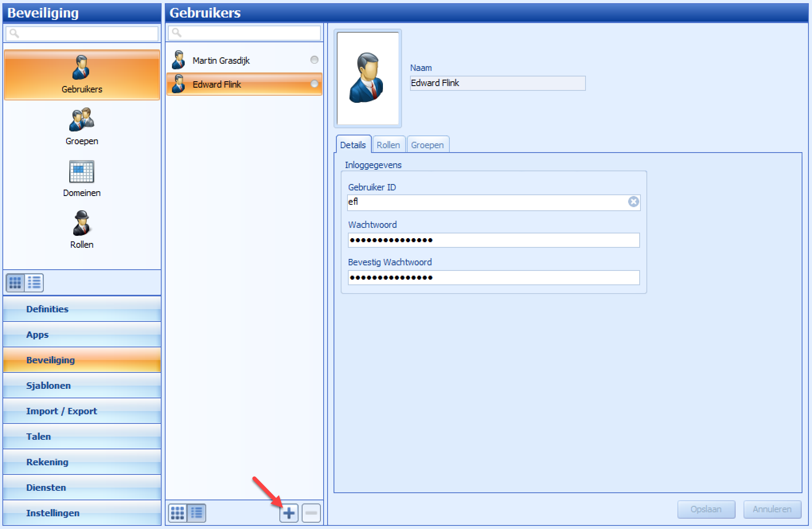Click the Bevestig Wachtwoord field
Viewport: 812px width, 529px height.
click(494, 278)
